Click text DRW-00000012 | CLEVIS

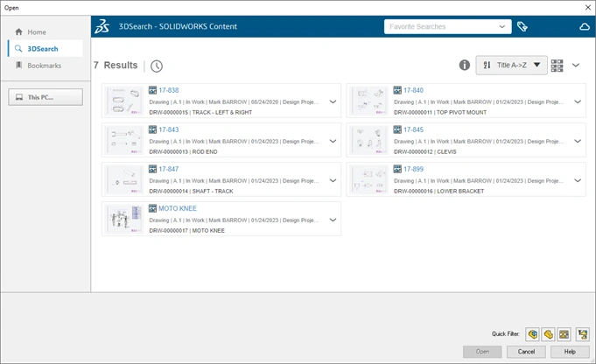pos(425,152)
